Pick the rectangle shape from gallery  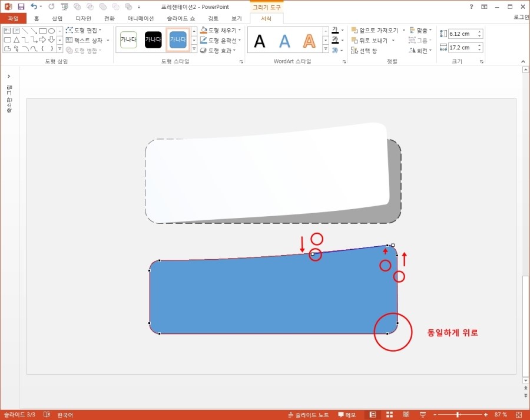(x=42, y=31)
